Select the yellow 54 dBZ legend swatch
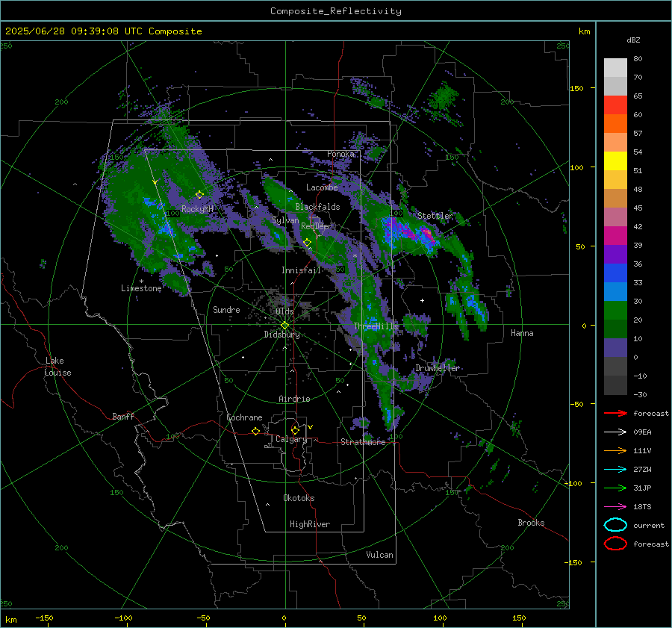The height and width of the screenshot is (628, 672). 615,161
